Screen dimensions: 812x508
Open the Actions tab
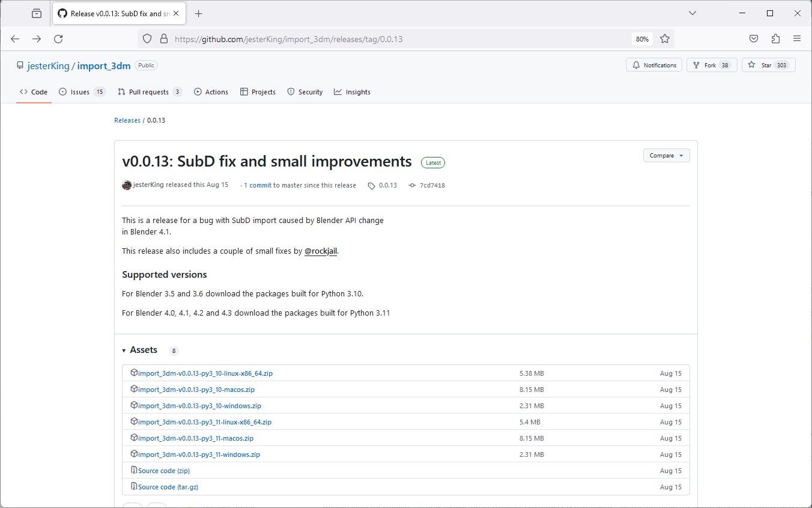point(211,92)
